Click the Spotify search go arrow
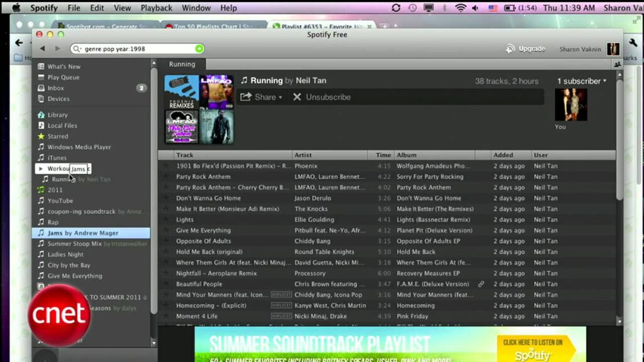The height and width of the screenshot is (362, 644). [x=199, y=49]
